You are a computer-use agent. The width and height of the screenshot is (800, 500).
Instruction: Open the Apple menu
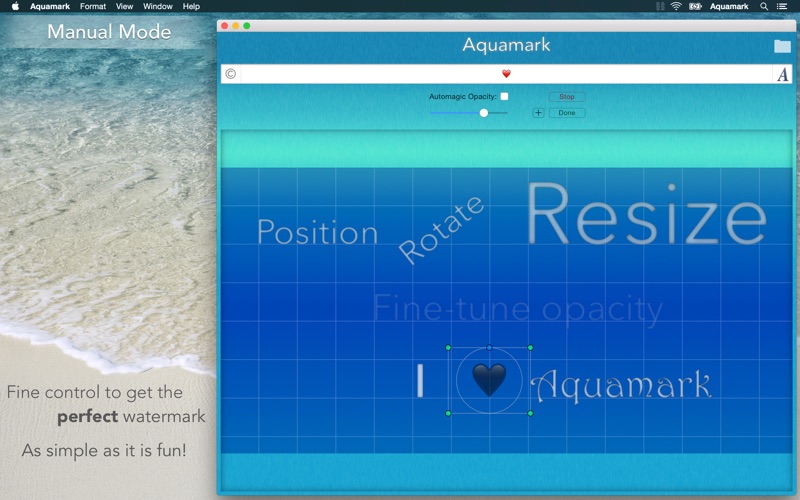(x=15, y=6)
